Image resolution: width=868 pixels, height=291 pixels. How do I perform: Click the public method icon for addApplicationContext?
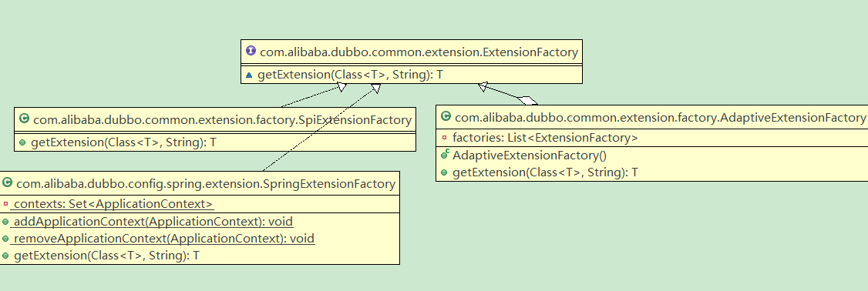pos(5,222)
